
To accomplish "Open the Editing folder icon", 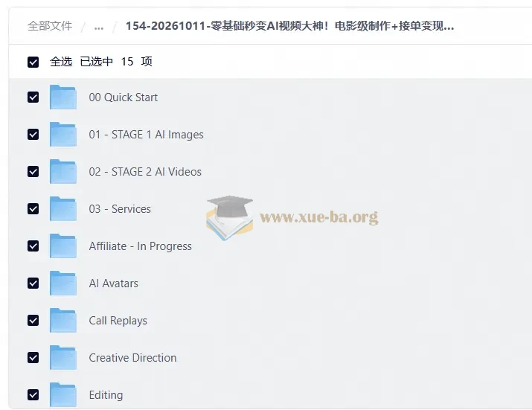I will (63, 394).
